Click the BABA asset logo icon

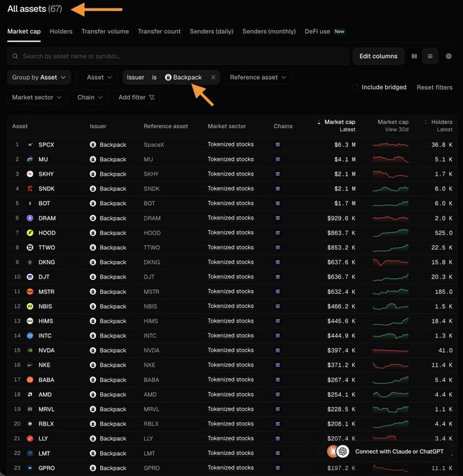click(30, 380)
